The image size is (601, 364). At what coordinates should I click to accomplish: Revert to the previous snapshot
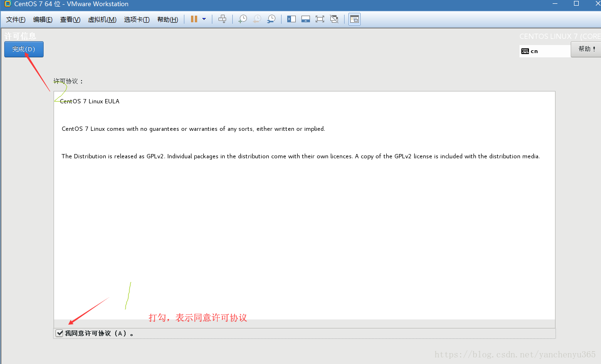point(256,19)
